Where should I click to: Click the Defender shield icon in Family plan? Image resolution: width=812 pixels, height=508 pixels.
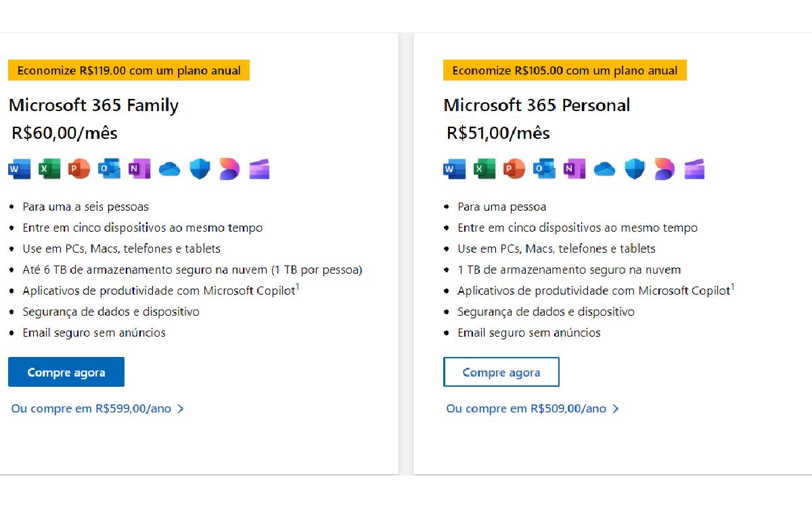(x=200, y=169)
